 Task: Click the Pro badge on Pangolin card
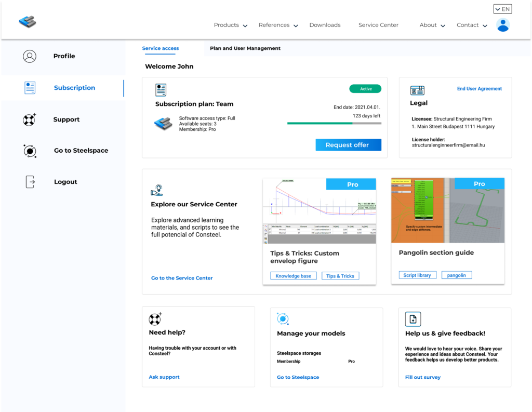[x=480, y=183]
